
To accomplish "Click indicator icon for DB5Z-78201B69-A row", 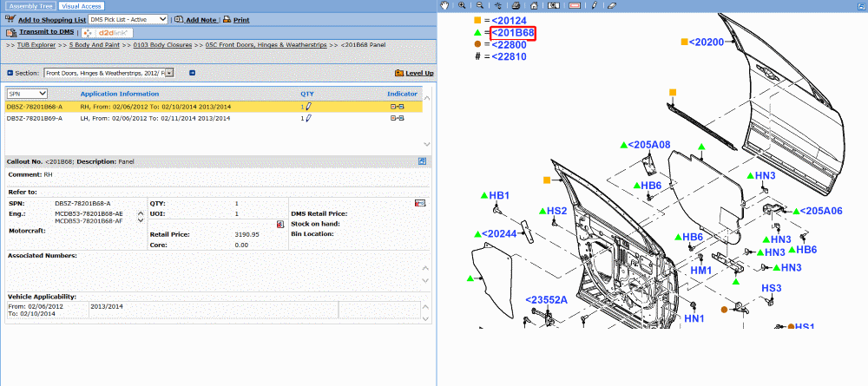I will [x=397, y=118].
